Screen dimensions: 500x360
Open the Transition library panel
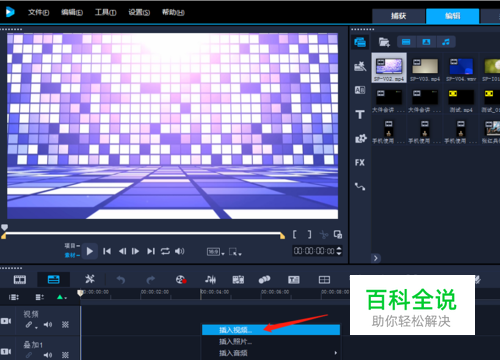tap(360, 90)
